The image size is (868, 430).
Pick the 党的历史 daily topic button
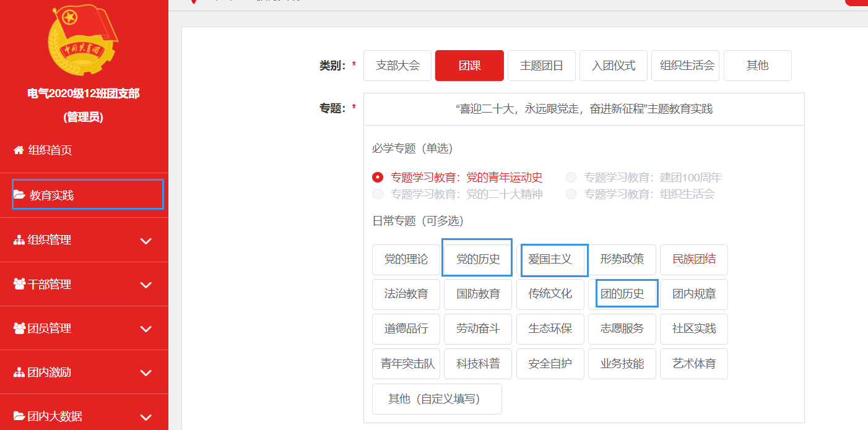tap(477, 259)
